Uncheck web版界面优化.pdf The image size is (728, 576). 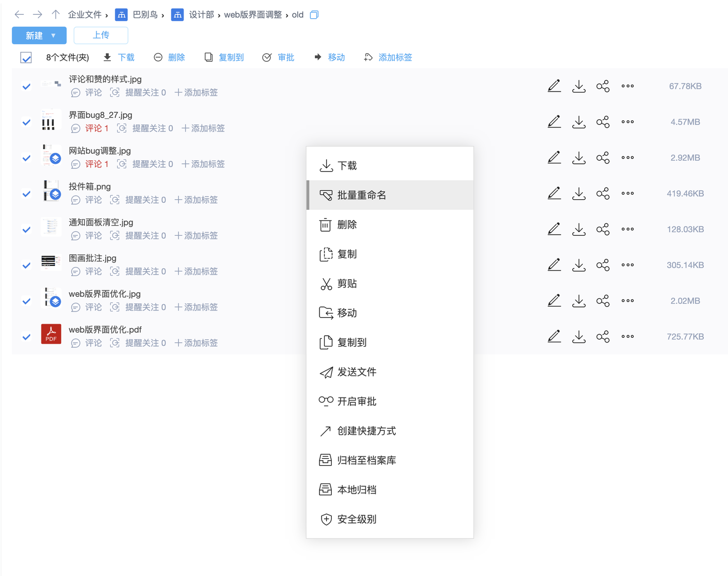click(26, 337)
